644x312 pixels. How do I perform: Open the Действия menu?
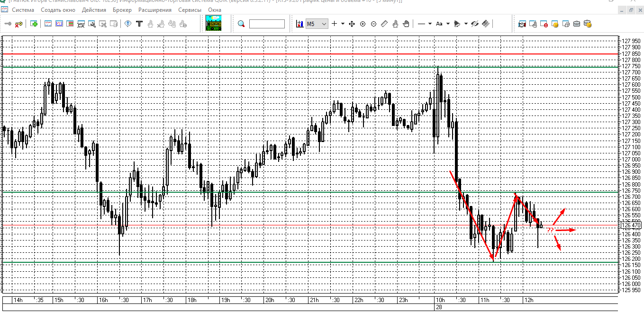coord(94,9)
